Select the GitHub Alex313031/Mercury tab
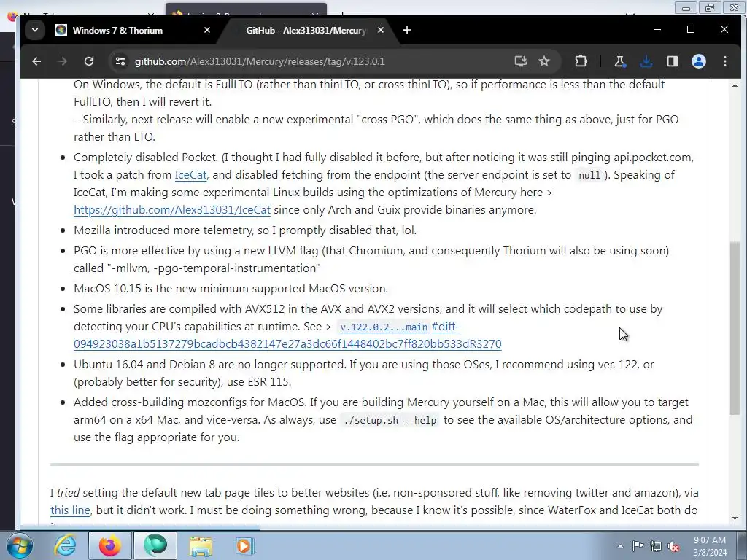 click(x=306, y=30)
